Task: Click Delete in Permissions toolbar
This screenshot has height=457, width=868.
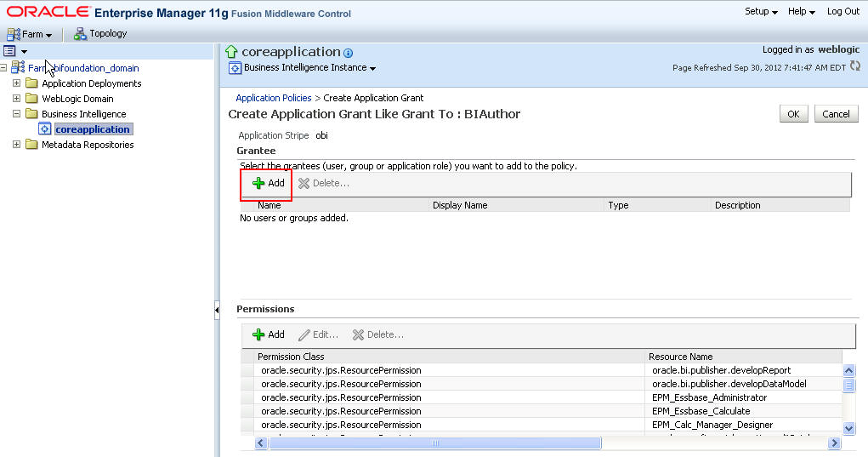Action: click(x=378, y=334)
